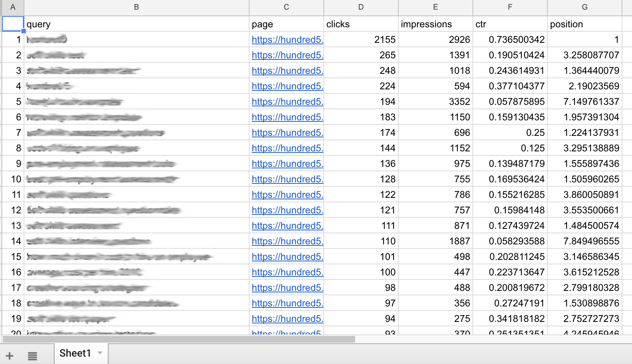Screen dimensions: 632x364
Task: Click the 'query' header cell
Action: click(x=137, y=24)
